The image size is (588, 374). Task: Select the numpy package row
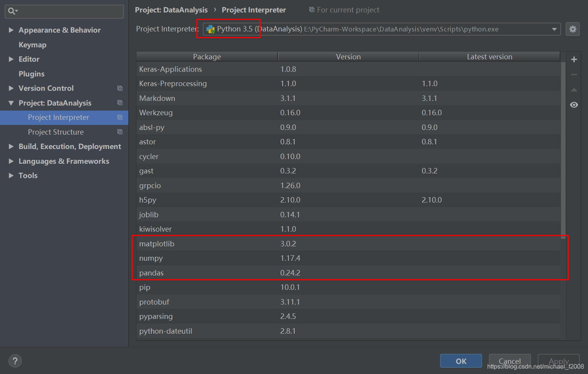348,258
